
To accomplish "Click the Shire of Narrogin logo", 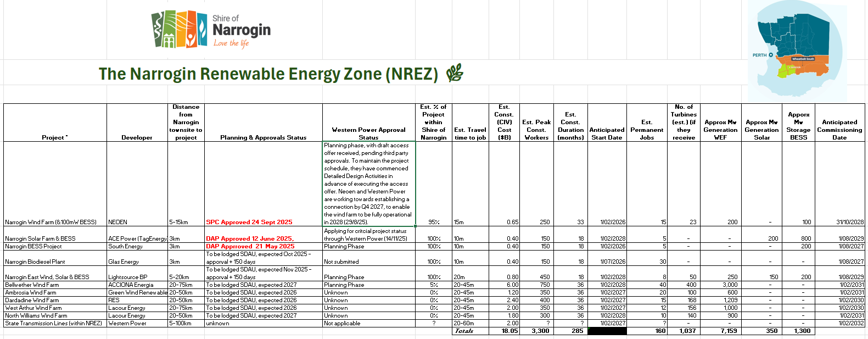I will pos(211,30).
